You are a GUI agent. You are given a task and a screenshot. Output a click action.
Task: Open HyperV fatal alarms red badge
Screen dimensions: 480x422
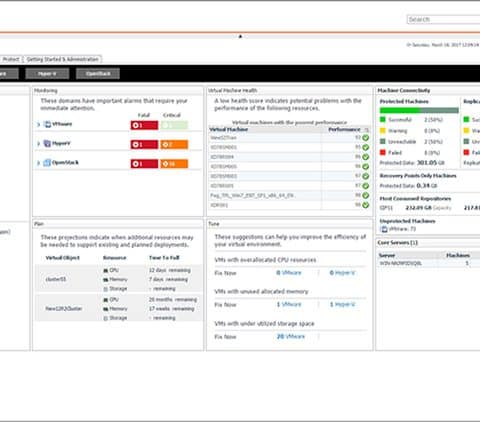click(x=144, y=145)
